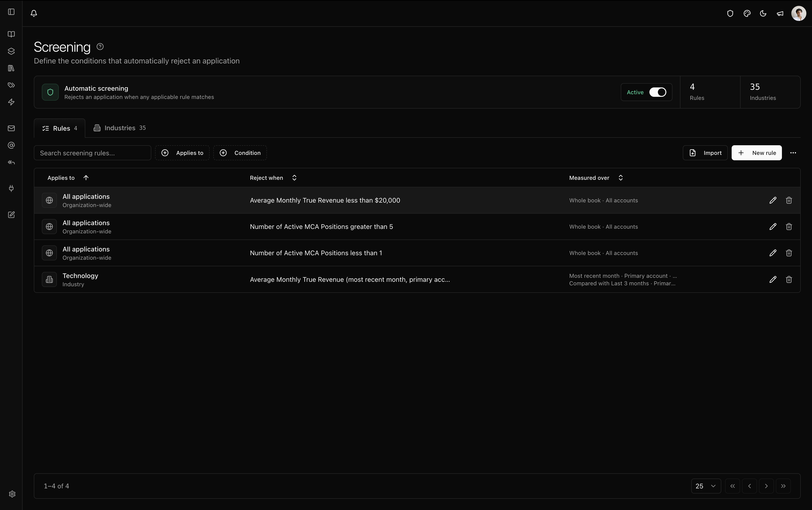Click the Import button

(x=705, y=153)
